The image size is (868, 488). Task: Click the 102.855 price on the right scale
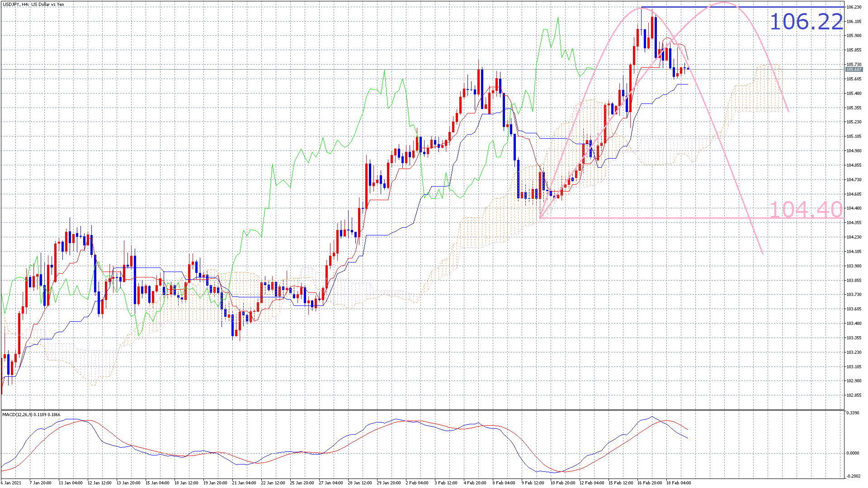pyautogui.click(x=854, y=395)
